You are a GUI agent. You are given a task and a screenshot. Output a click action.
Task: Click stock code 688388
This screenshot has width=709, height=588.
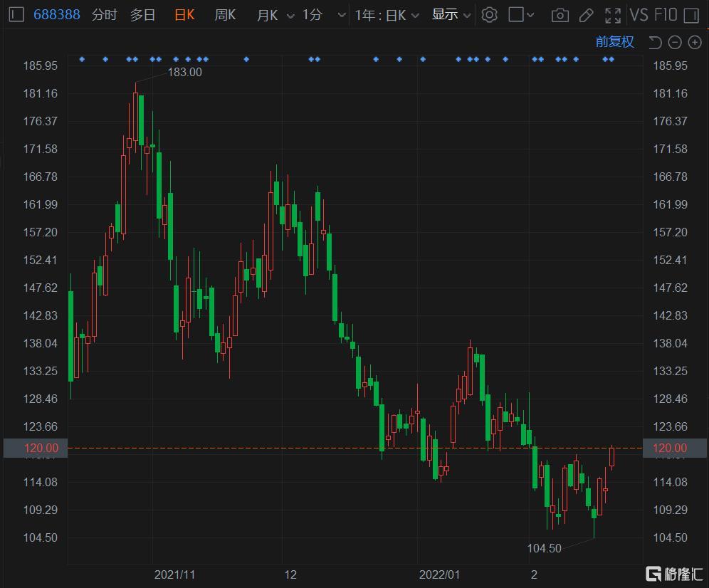[57, 15]
